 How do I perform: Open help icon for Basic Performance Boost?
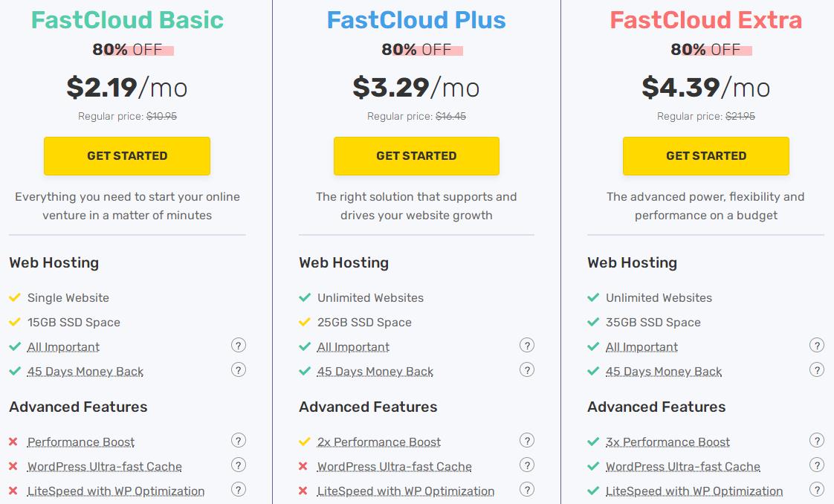click(x=239, y=440)
